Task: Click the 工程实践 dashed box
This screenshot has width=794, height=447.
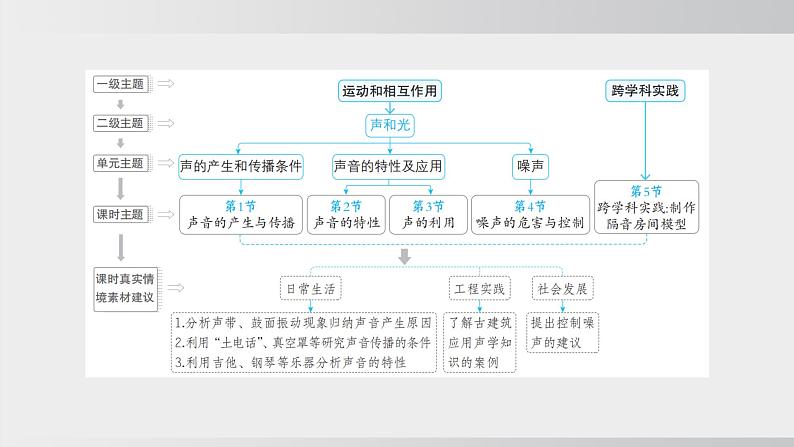Action: (480, 289)
